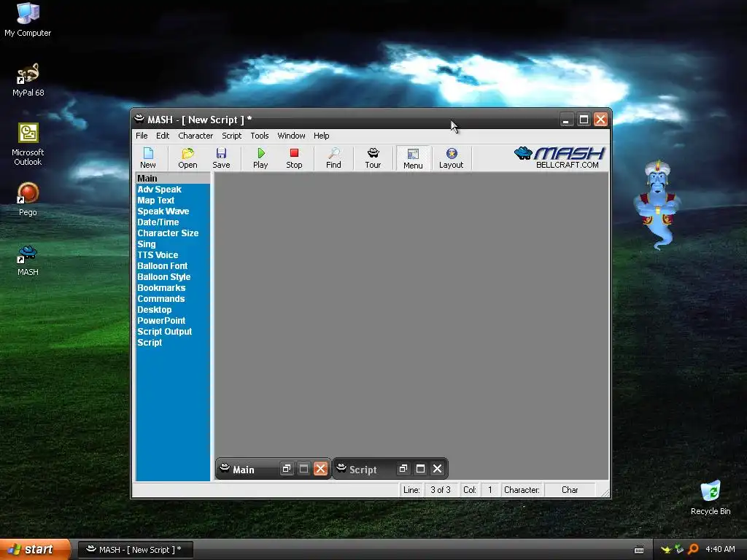Click the MASH Bellcraft.com logo

pyautogui.click(x=560, y=157)
